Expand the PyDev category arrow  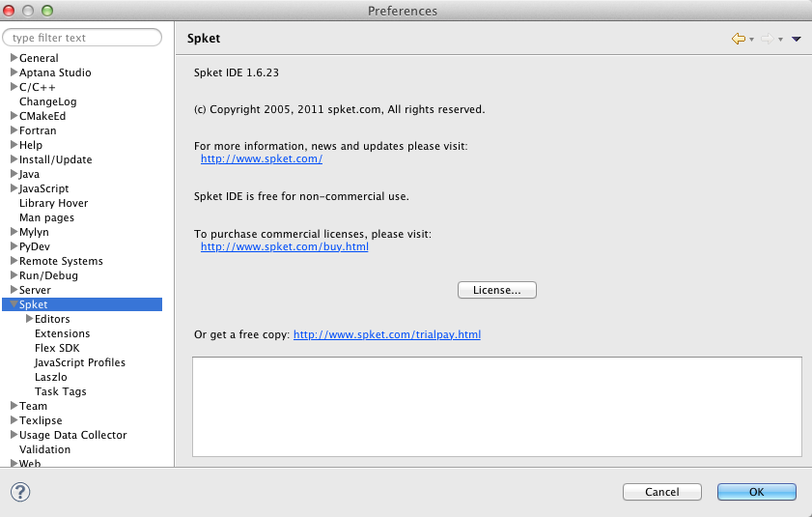point(14,245)
